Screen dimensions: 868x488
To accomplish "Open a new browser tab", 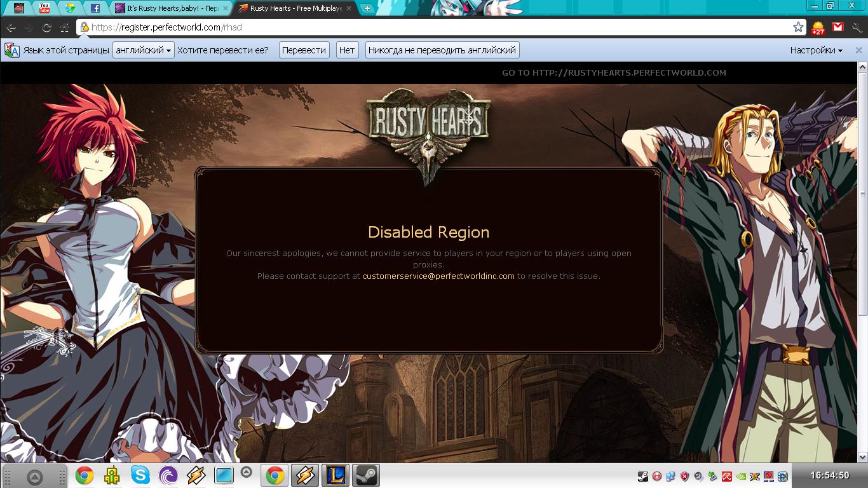I will tap(367, 8).
